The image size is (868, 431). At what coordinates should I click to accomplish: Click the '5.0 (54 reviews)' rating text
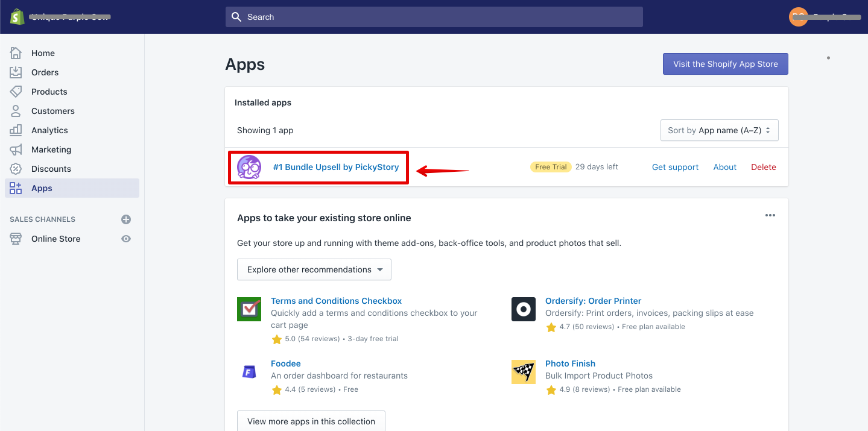click(312, 339)
